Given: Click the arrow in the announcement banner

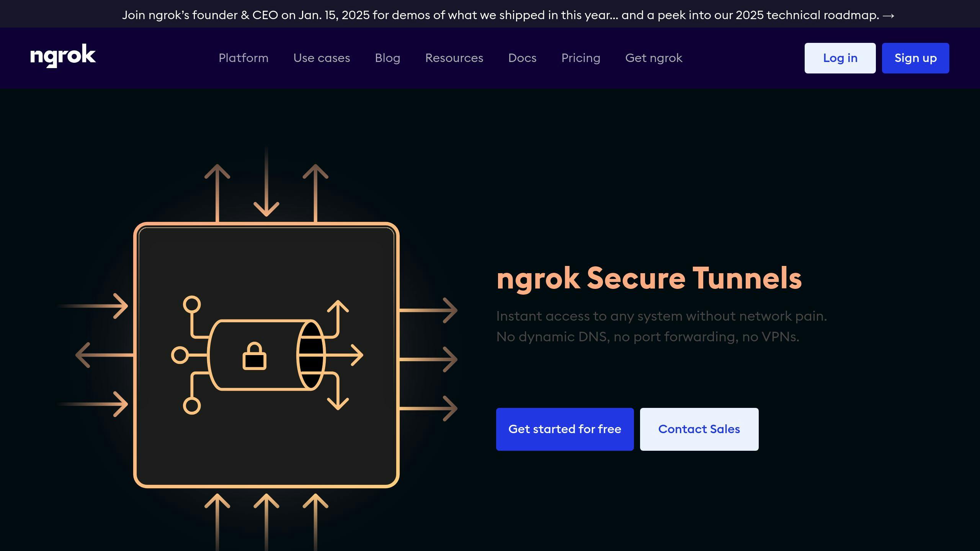Looking at the screenshot, I should click(887, 15).
